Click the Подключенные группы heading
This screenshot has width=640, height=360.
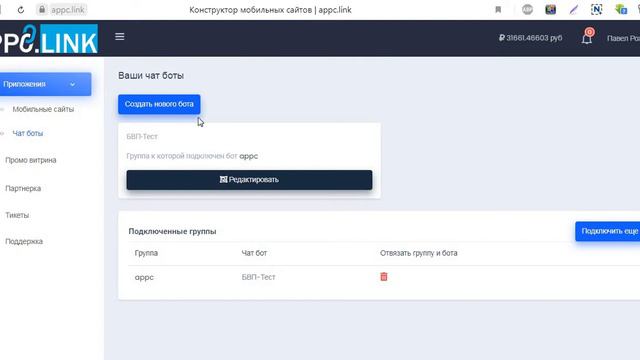point(172,231)
